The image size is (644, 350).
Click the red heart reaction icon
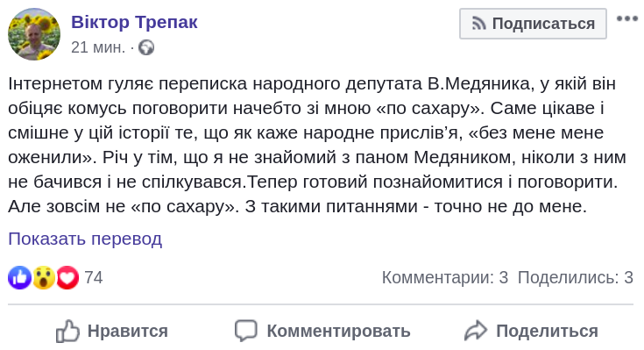click(67, 277)
